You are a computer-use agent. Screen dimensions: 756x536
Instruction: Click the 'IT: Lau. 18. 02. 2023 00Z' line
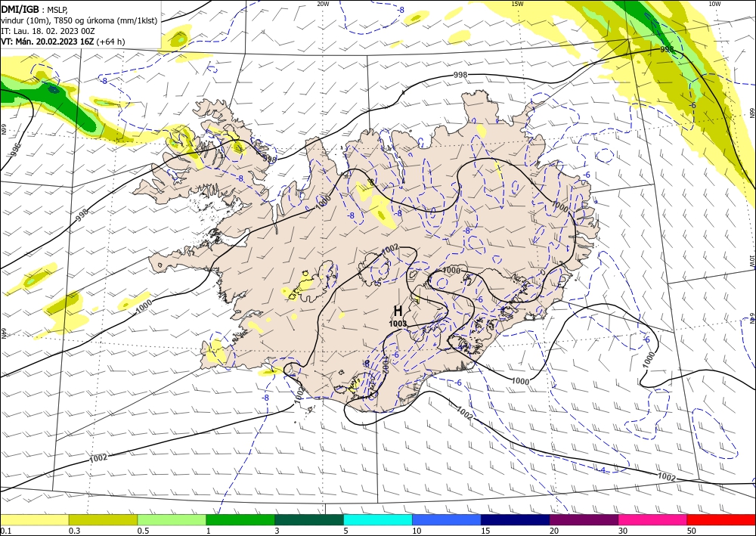[48, 31]
